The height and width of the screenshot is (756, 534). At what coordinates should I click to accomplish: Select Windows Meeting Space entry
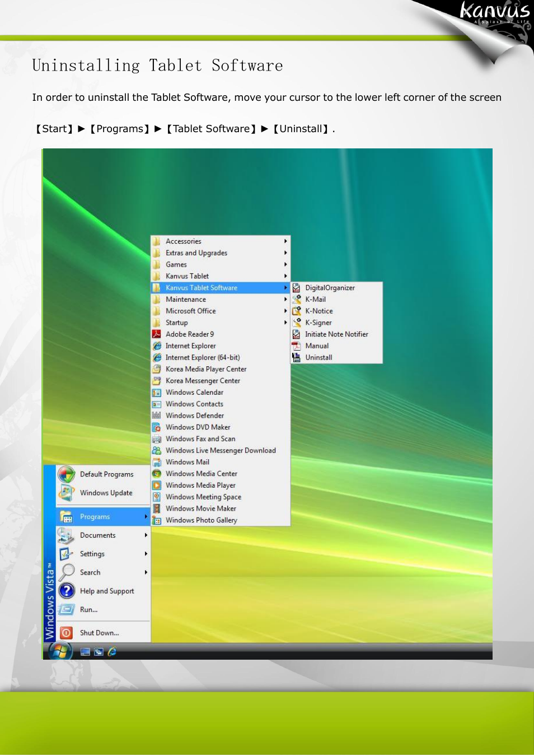click(221, 497)
